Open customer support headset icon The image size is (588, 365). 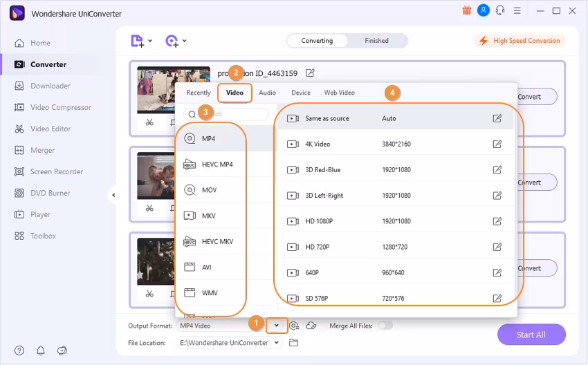pos(500,10)
